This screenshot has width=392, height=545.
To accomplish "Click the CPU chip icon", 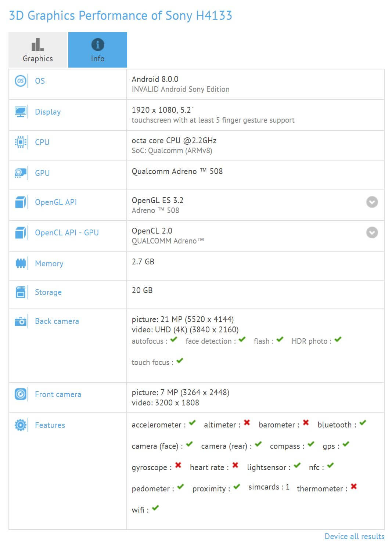I will pyautogui.click(x=21, y=142).
